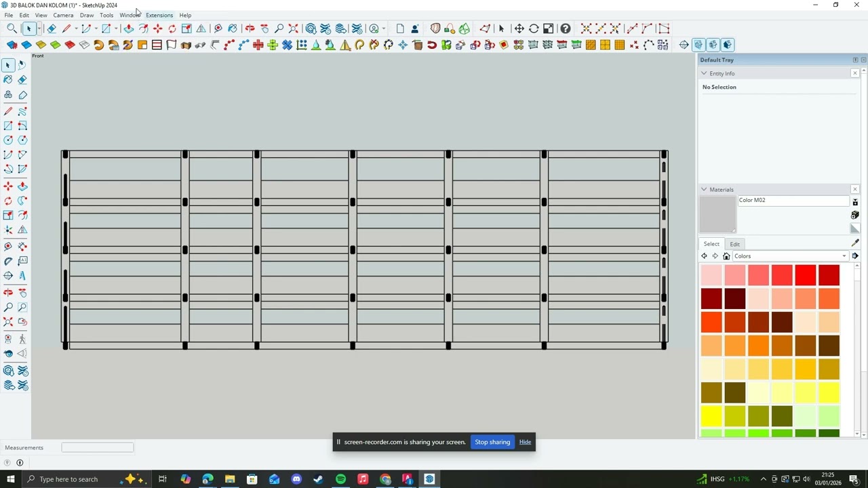Collapse the Materials panel
The height and width of the screenshot is (488, 868).
[704, 190]
